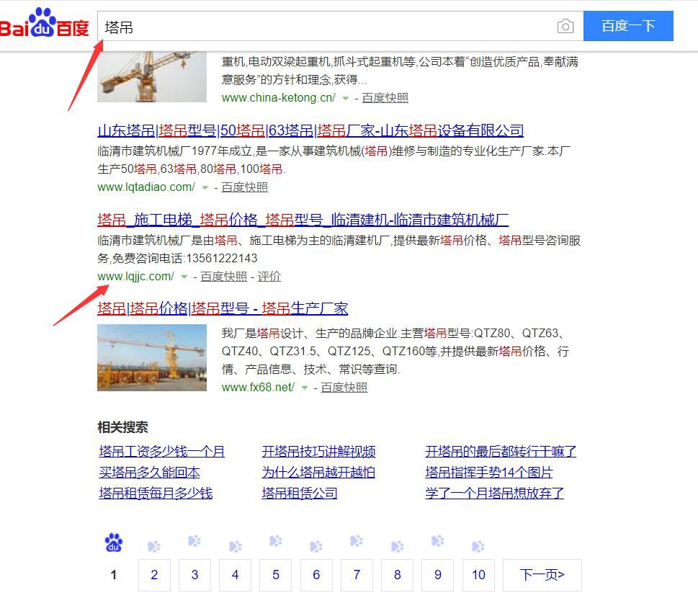Search related 买塔吊多久能回本
Viewport: 698px width, 616px height.
click(149, 472)
